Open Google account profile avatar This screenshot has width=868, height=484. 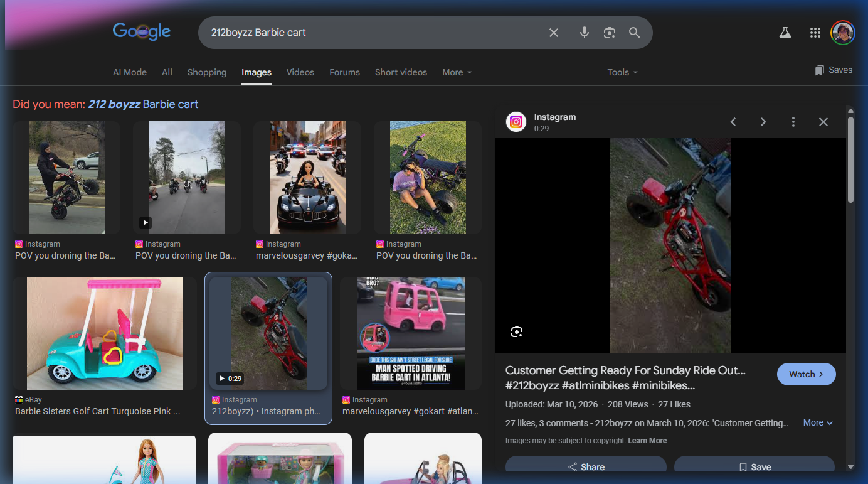click(x=842, y=33)
